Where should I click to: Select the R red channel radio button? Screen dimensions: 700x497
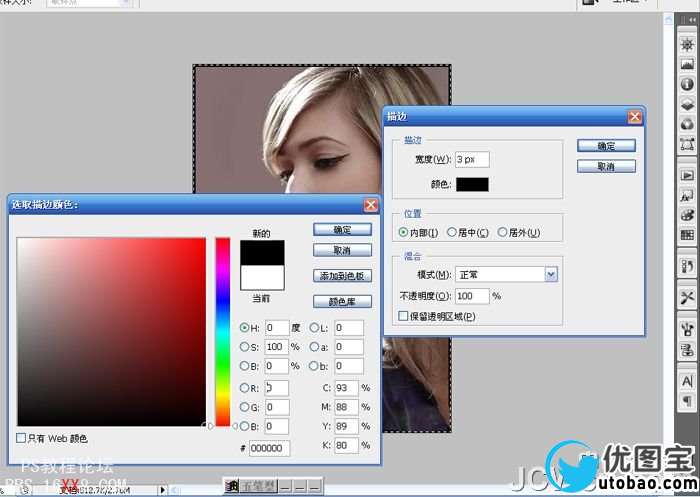[244, 388]
